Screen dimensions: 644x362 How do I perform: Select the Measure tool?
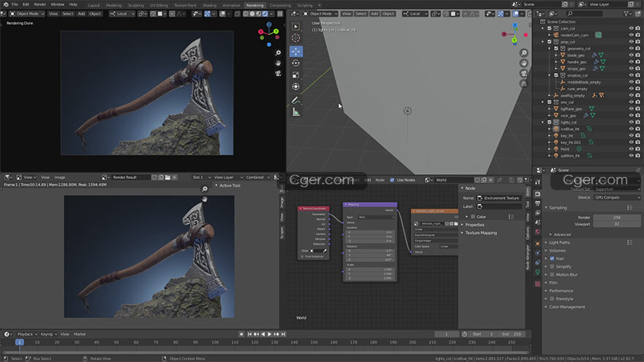(x=296, y=112)
